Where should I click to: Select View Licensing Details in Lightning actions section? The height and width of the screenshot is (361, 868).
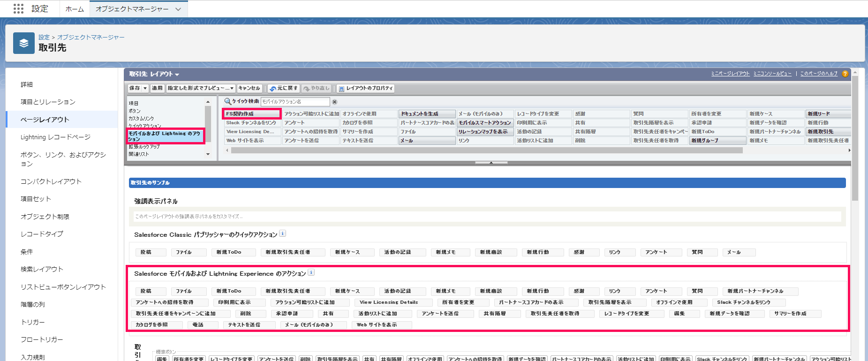point(393,302)
